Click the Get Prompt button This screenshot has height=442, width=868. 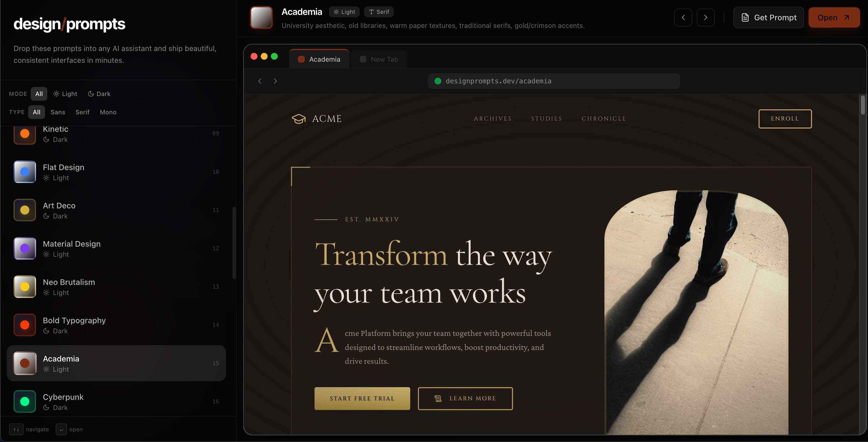pos(769,17)
